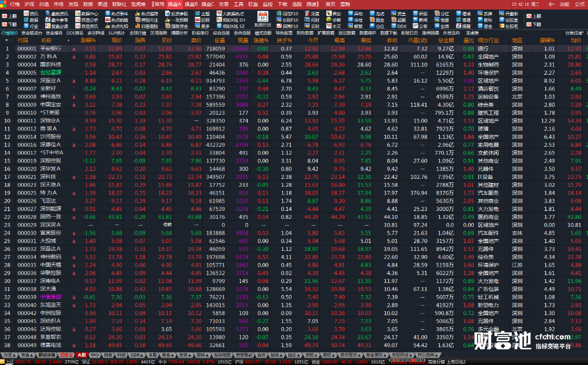Click left 上翻 page-up icon
The image size is (588, 365).
(x=9, y=16)
